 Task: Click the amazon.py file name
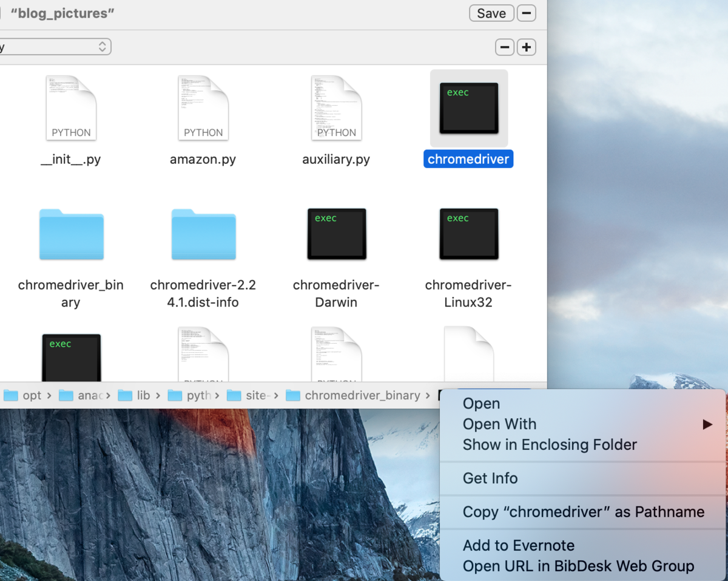[203, 160]
